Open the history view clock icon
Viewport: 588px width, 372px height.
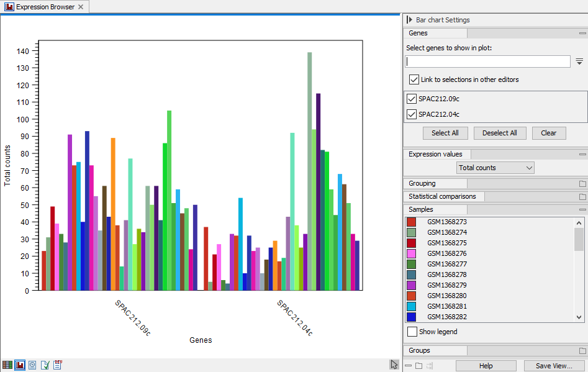[32, 365]
